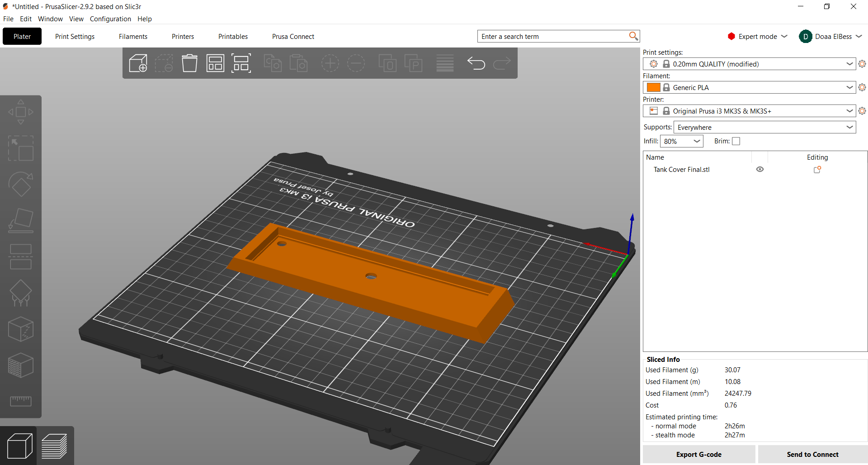This screenshot has height=465, width=868.
Task: Click the Split to objects icon
Action: [387, 63]
